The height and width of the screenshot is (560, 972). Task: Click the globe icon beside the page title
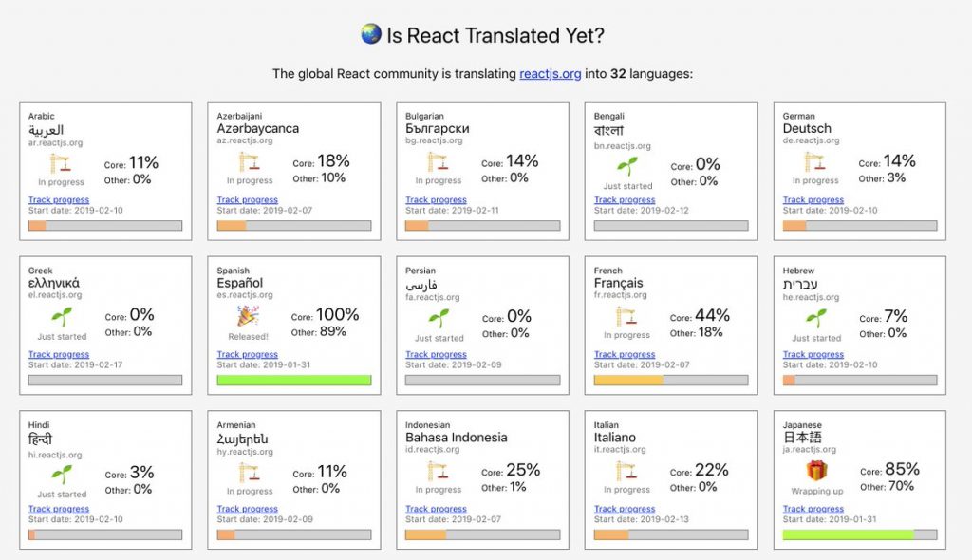coord(370,34)
